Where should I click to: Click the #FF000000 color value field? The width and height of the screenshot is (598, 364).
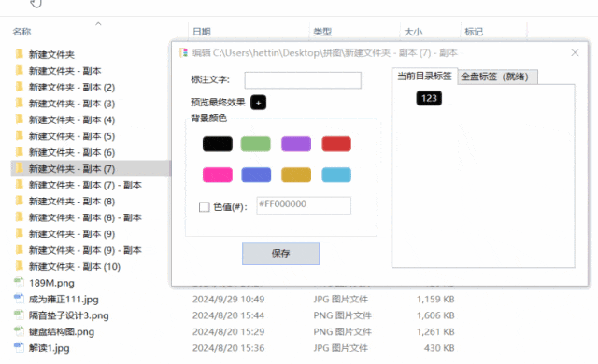304,205
